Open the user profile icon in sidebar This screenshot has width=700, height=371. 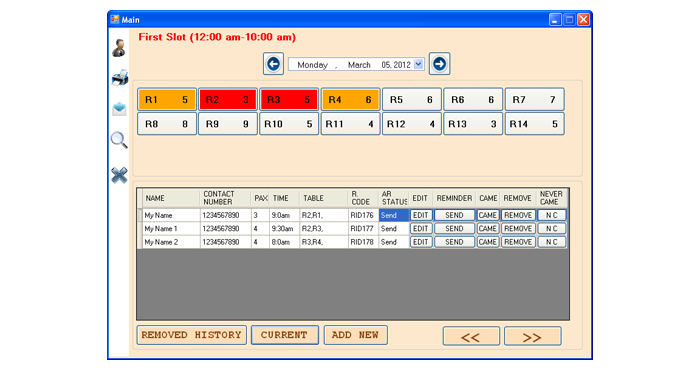pyautogui.click(x=119, y=48)
